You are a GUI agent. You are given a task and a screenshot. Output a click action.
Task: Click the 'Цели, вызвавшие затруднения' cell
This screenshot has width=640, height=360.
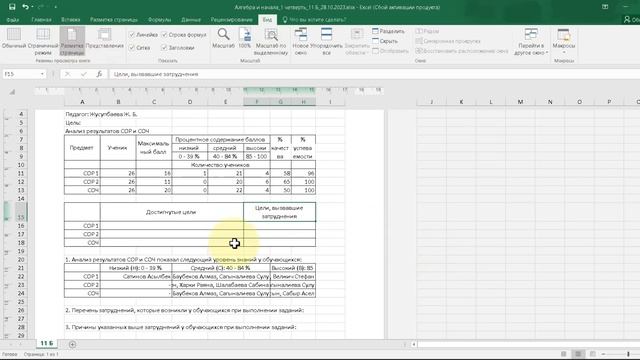pyautogui.click(x=280, y=212)
